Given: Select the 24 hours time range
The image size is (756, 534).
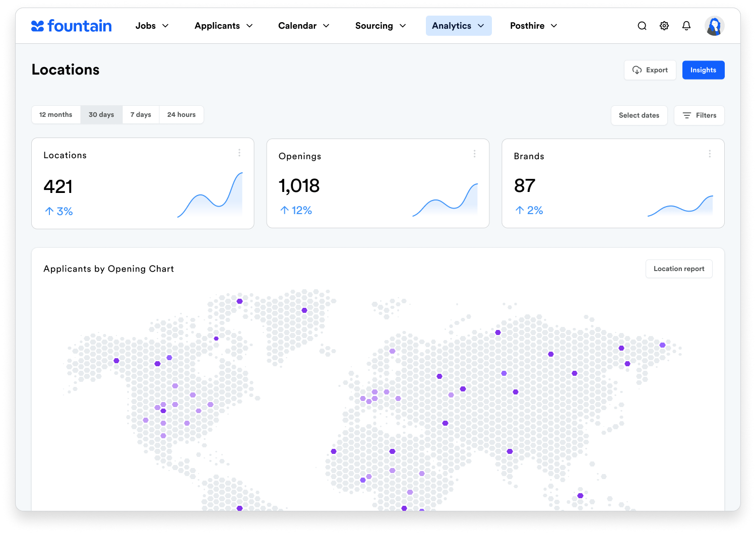Looking at the screenshot, I should [x=181, y=115].
